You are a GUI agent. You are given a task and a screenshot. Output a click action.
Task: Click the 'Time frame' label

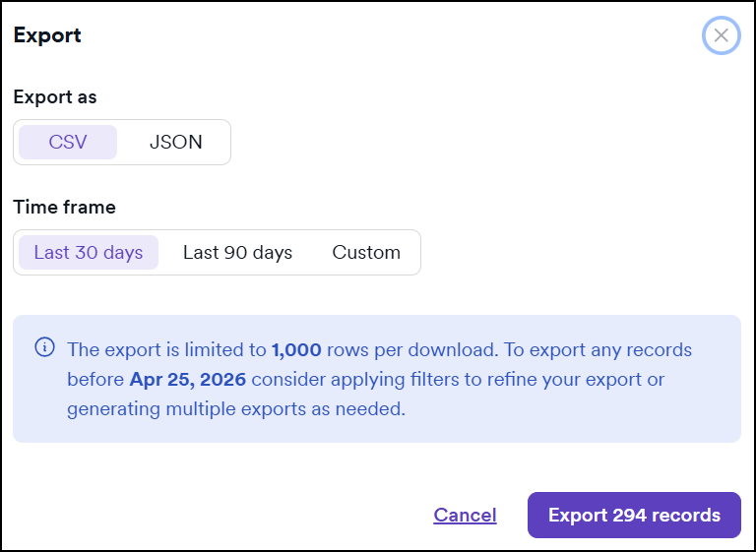65,207
